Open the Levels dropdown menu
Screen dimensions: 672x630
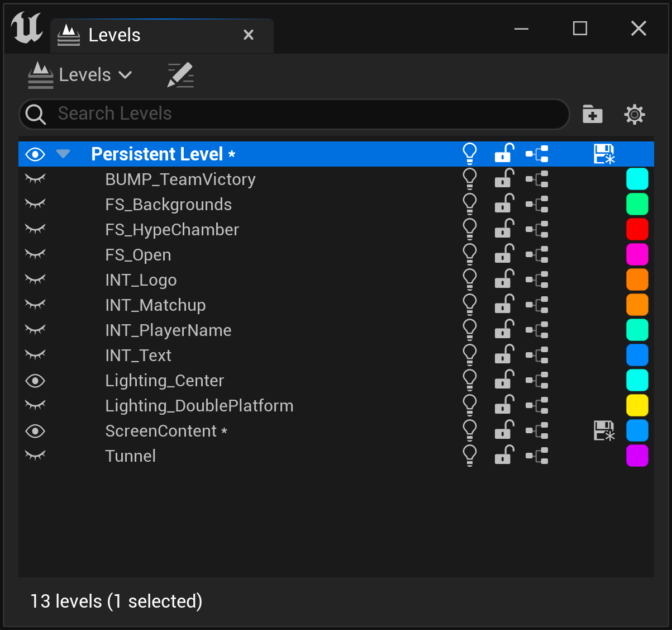(x=81, y=75)
